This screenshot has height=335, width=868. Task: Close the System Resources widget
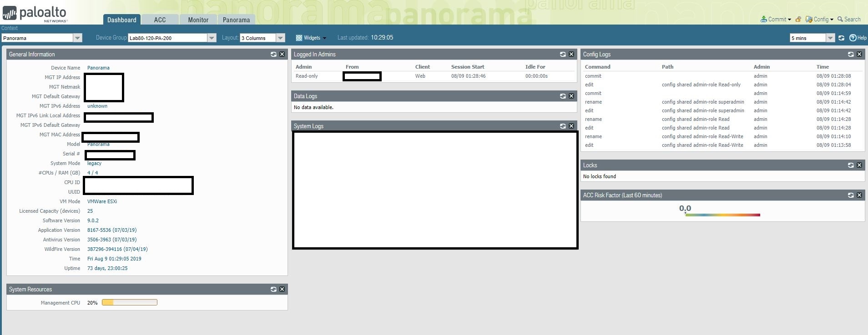[282, 289]
